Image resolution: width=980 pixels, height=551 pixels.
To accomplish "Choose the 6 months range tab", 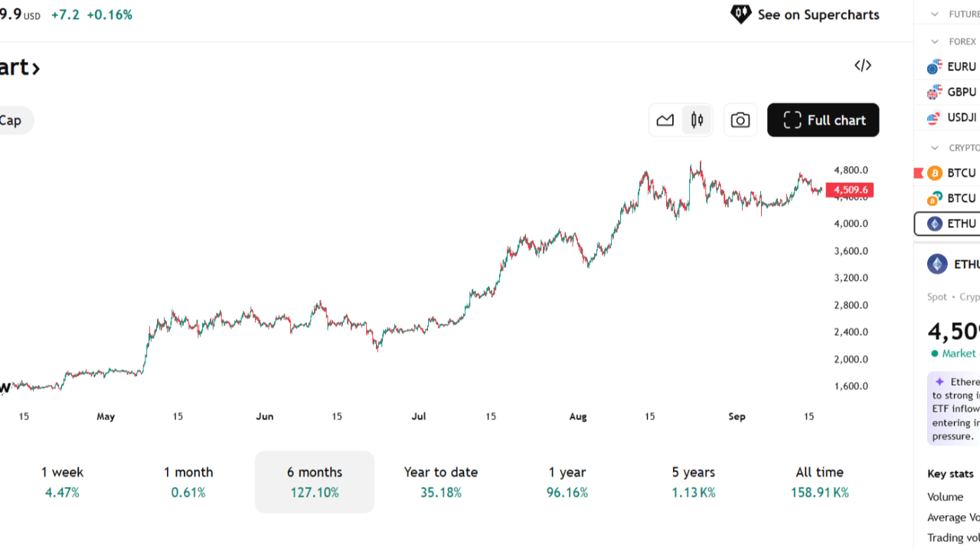I will pyautogui.click(x=315, y=482).
